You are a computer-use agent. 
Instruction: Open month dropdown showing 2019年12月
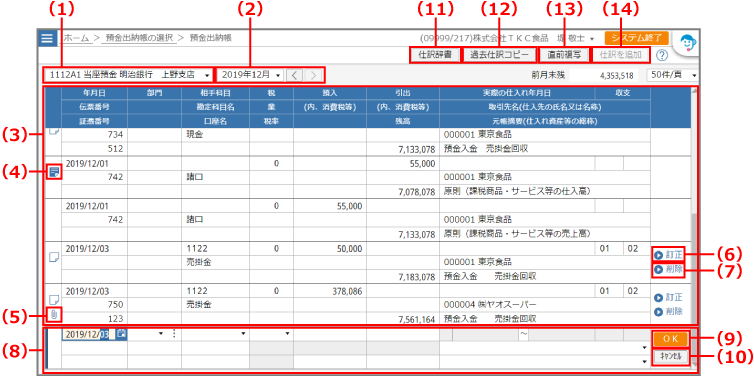pos(250,75)
